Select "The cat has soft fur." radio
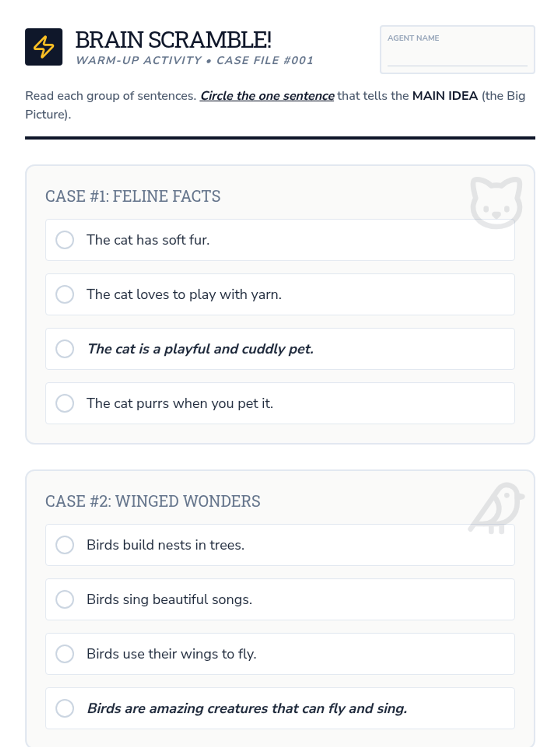This screenshot has height=747, width=560. (65, 240)
